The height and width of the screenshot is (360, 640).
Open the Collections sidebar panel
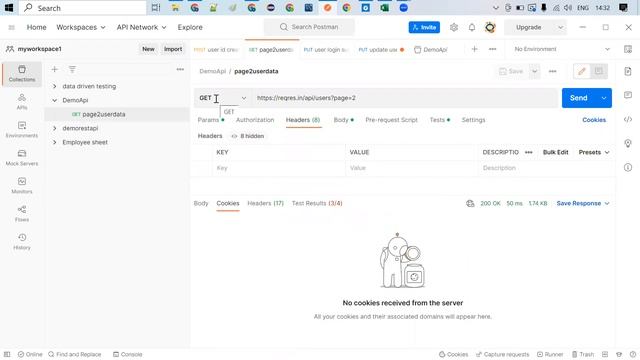tap(22, 74)
